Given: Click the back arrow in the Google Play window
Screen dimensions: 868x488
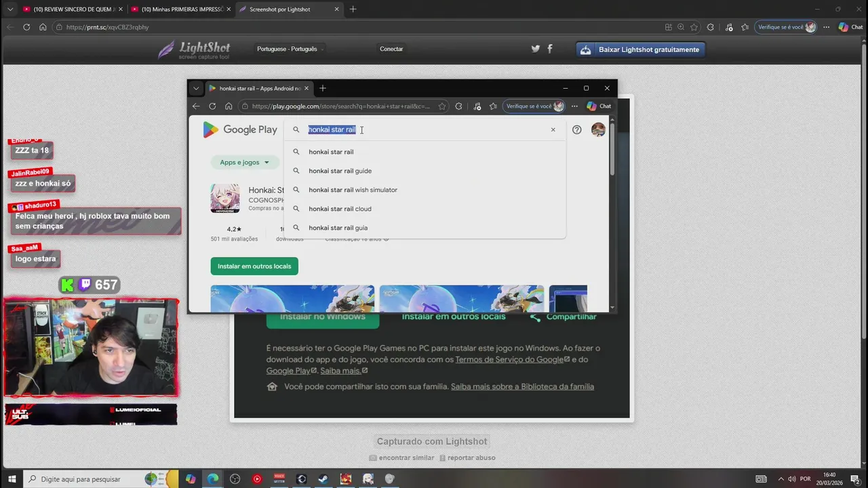Looking at the screenshot, I should click(x=196, y=106).
